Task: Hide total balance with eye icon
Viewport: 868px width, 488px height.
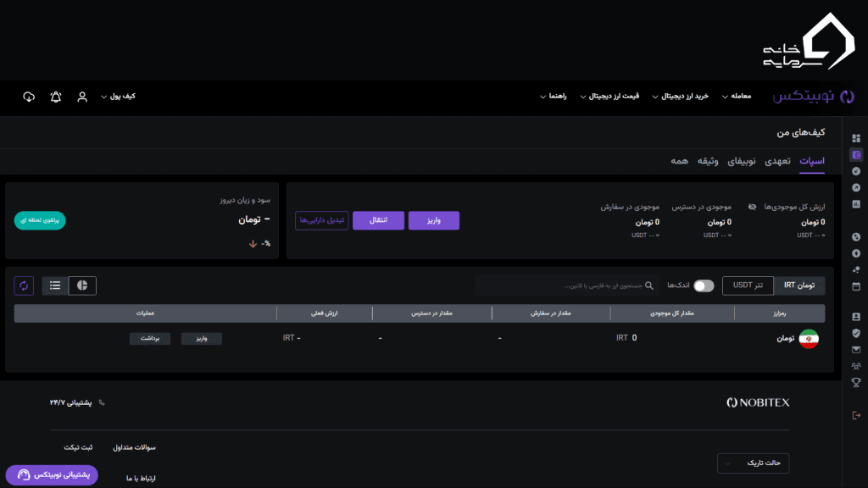Action: coord(753,207)
